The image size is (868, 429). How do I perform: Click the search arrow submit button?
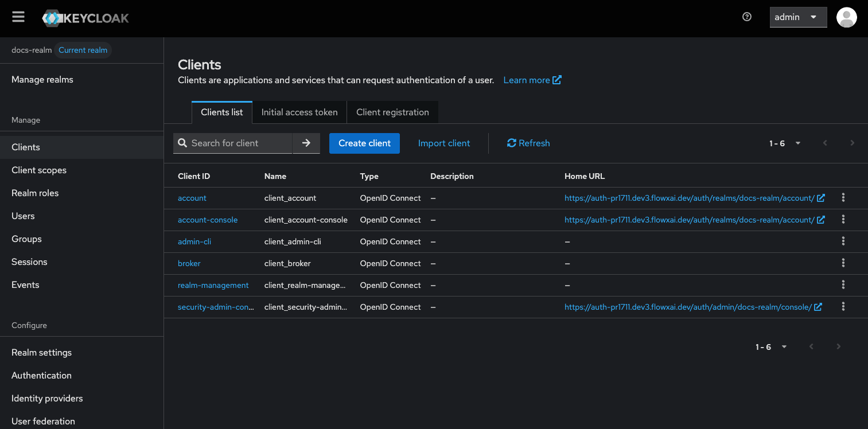point(306,143)
